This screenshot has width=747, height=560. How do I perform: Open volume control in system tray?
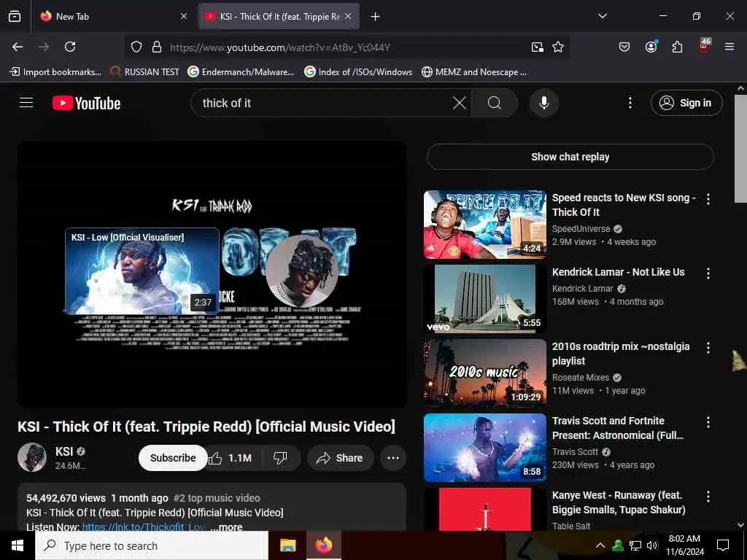coord(651,545)
